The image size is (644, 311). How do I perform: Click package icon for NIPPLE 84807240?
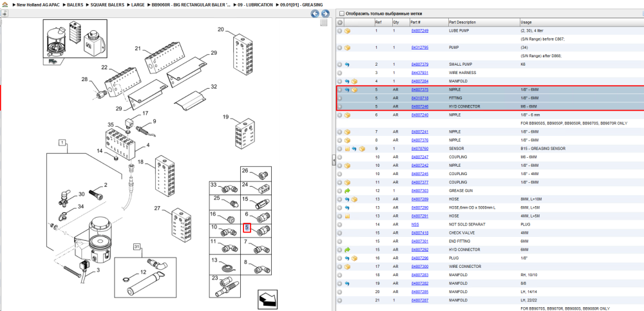coord(347,115)
